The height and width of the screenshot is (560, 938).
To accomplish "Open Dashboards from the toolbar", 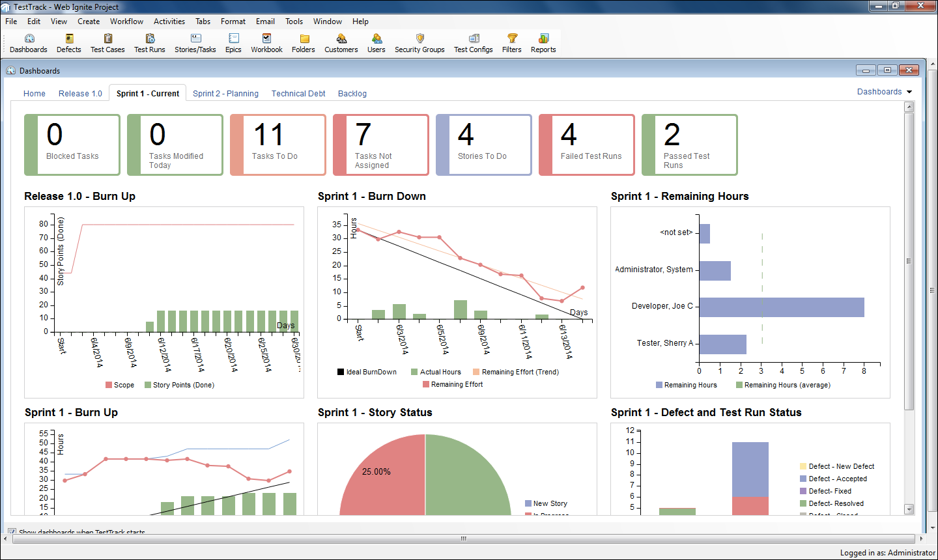I will coord(29,44).
